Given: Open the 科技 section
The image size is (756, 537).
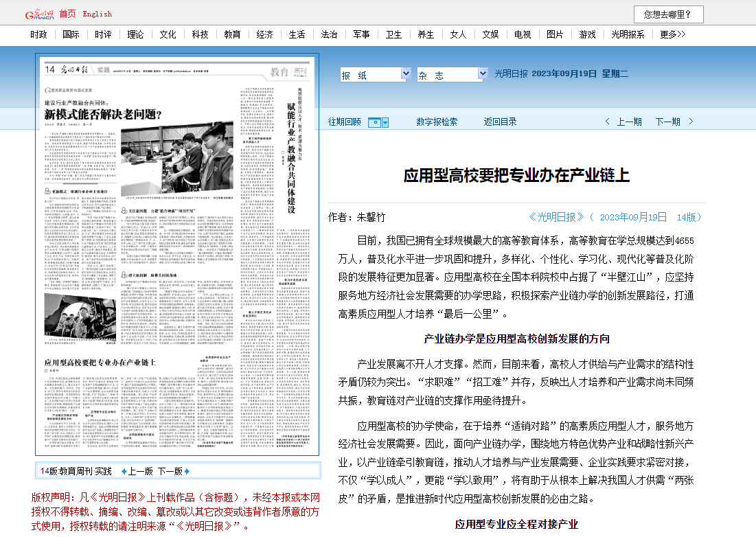Looking at the screenshot, I should point(200,34).
